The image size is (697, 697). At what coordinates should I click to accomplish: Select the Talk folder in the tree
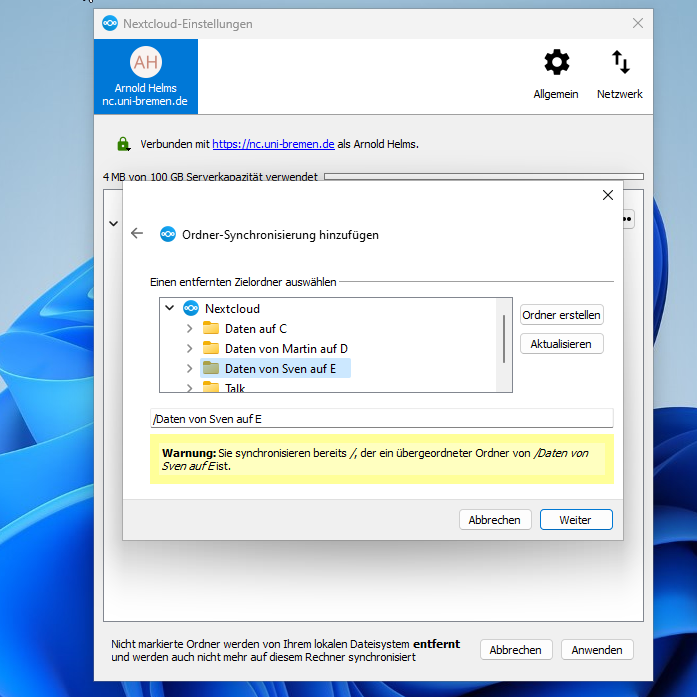pyautogui.click(x=235, y=388)
